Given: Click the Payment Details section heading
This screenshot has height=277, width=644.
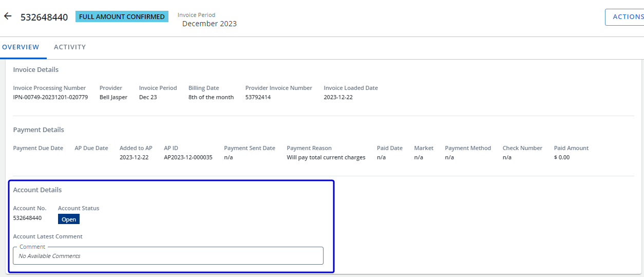Looking at the screenshot, I should [39, 130].
